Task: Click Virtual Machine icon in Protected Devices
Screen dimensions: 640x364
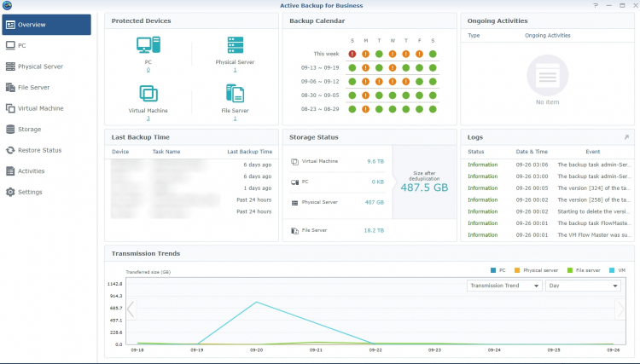Action: point(148,93)
